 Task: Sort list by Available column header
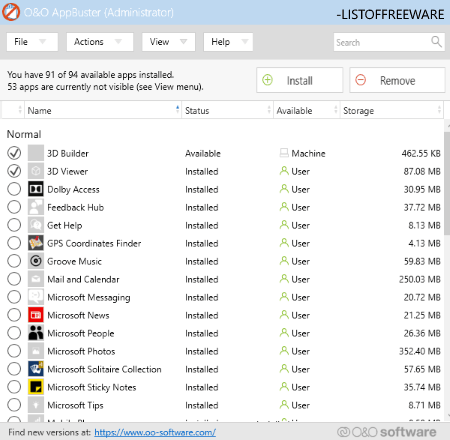click(x=306, y=110)
